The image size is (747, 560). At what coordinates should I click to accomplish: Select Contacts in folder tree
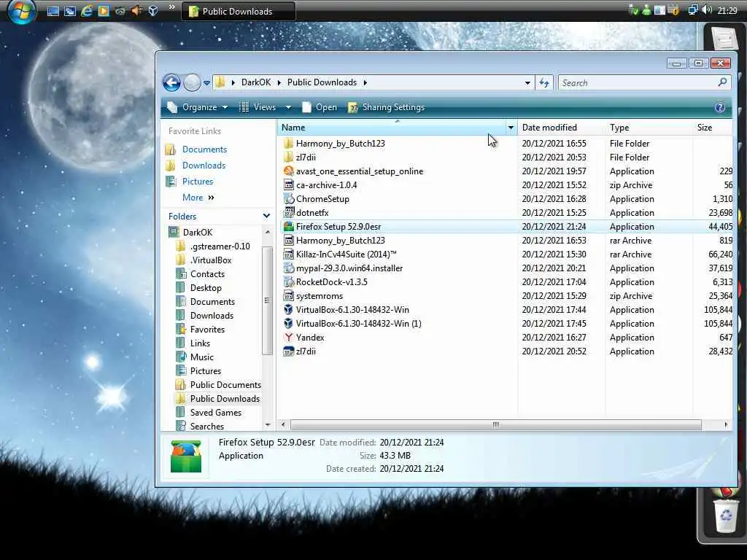(x=207, y=274)
